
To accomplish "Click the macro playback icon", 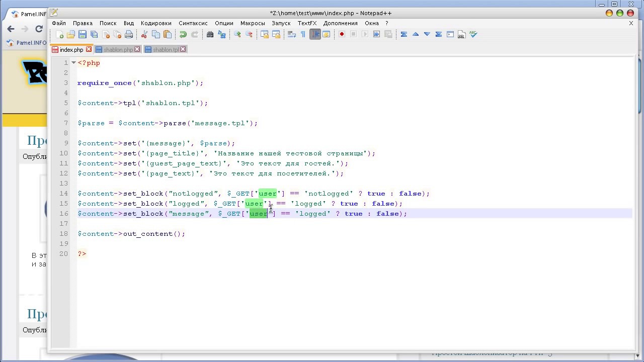I will point(365,34).
